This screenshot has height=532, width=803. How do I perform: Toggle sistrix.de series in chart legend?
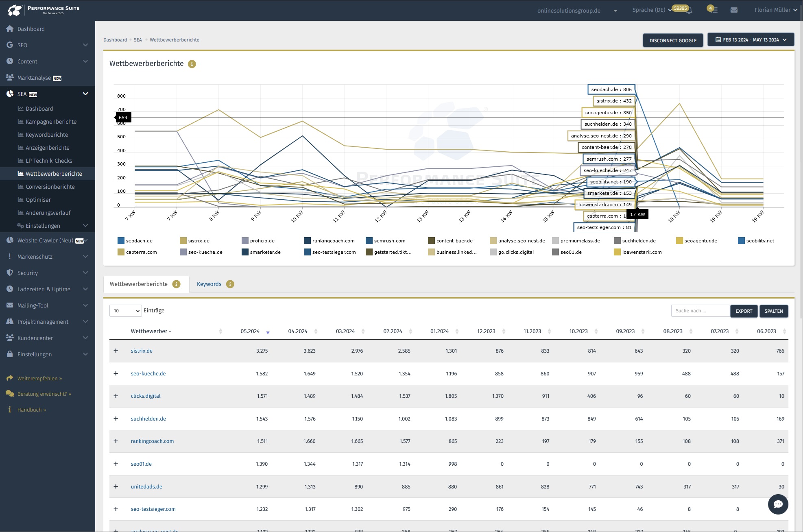tap(194, 241)
